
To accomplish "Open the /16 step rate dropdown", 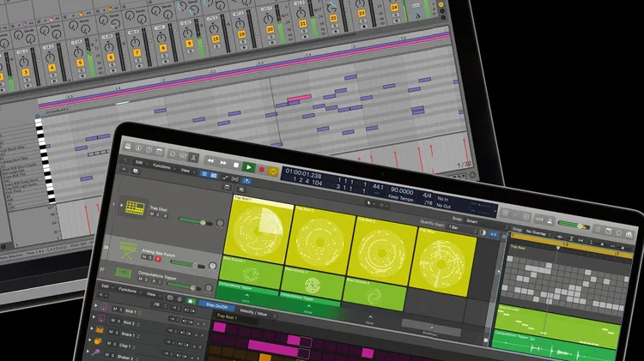I will [160, 305].
